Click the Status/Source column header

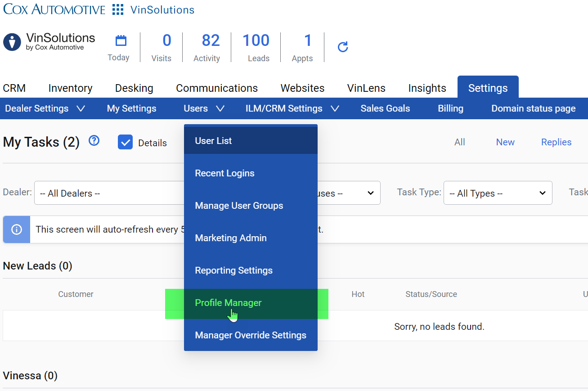coord(431,294)
